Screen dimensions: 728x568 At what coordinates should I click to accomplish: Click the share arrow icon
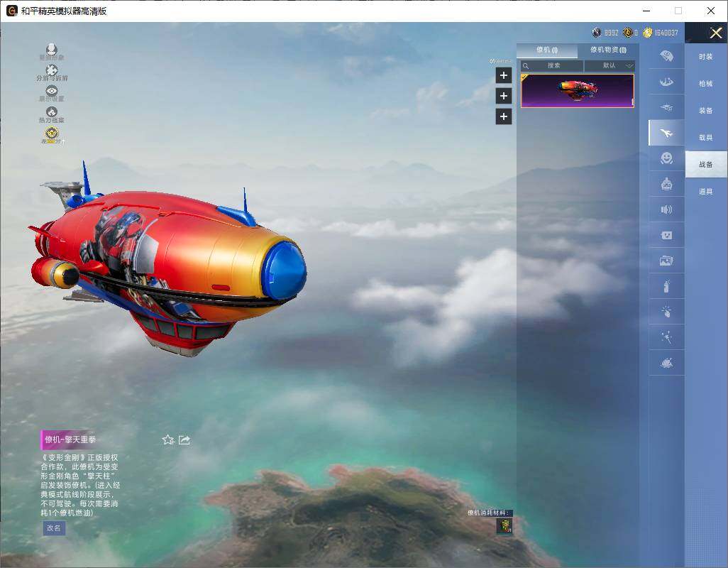184,439
